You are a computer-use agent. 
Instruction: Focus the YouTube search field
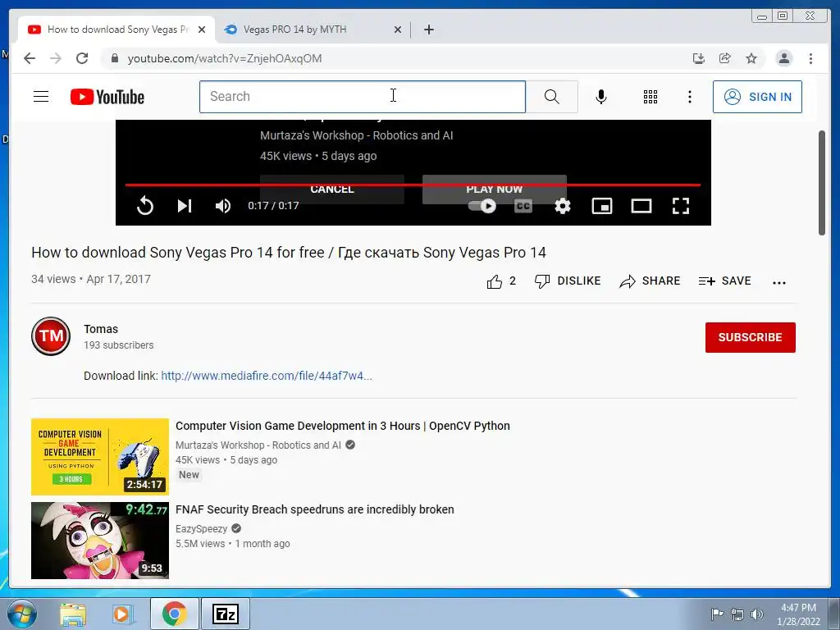click(x=363, y=97)
